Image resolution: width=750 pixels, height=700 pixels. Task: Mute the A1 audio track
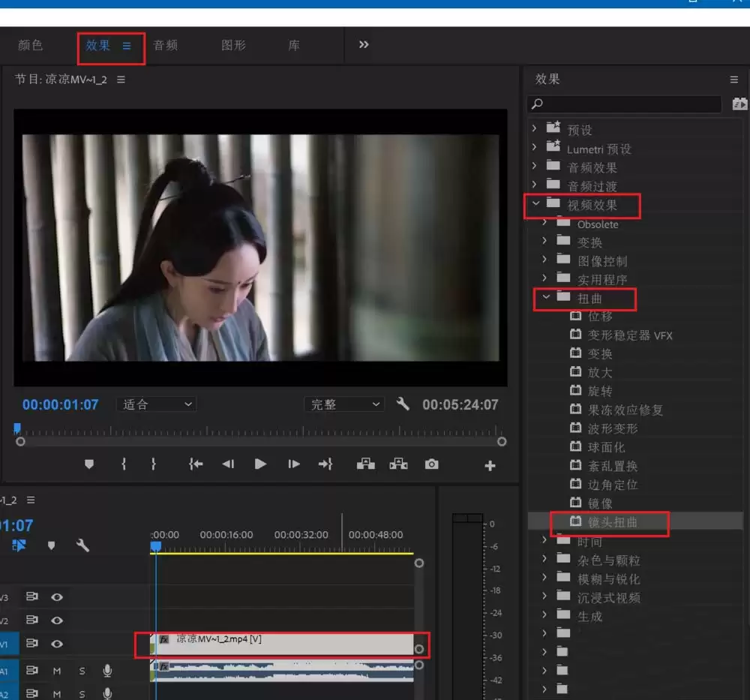click(57, 671)
